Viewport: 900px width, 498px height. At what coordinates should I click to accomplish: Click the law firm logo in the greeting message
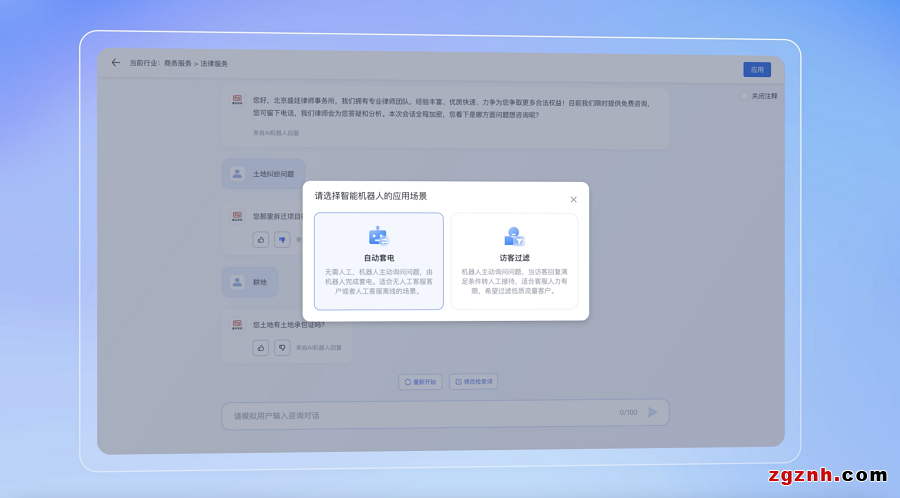pyautogui.click(x=238, y=100)
